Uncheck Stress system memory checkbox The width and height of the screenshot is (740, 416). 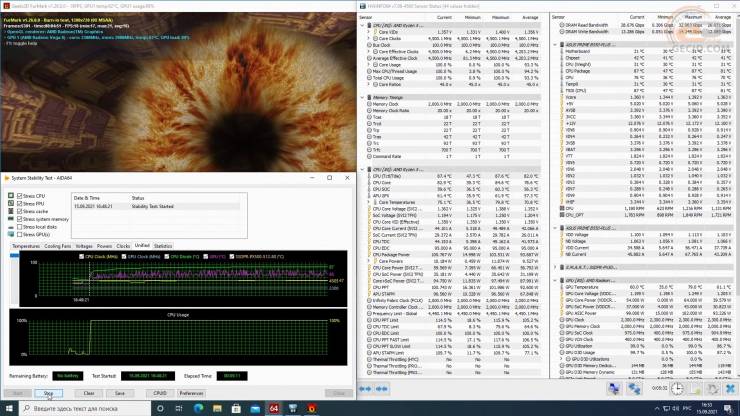[19, 219]
